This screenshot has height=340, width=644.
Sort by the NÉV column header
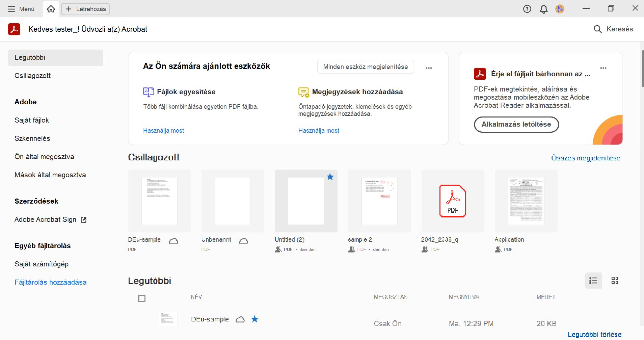[x=196, y=297]
